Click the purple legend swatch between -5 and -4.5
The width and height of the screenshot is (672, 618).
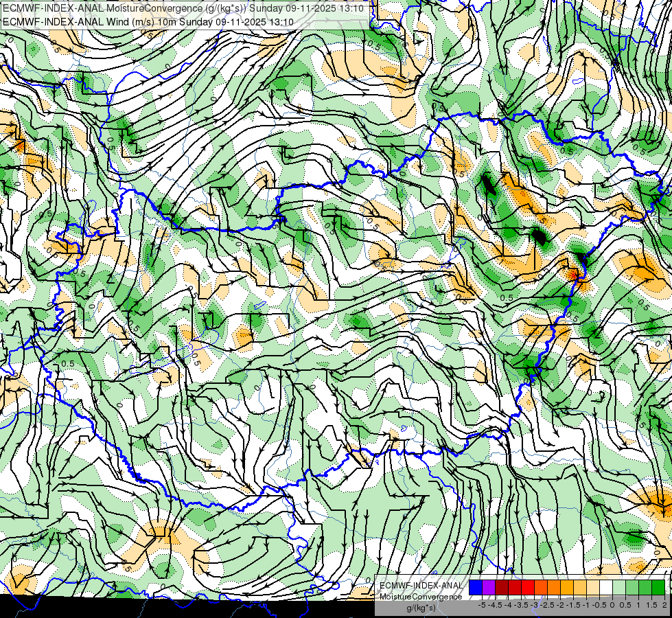[489, 588]
